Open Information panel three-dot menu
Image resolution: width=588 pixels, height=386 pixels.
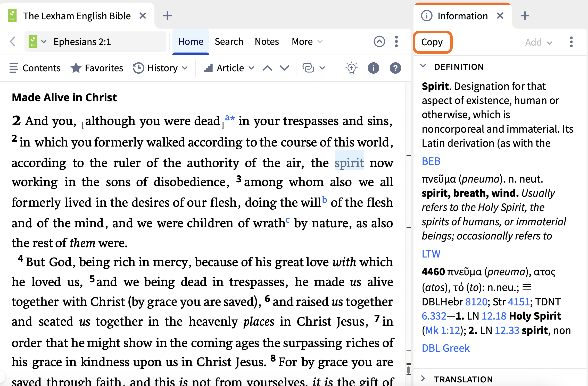(571, 42)
